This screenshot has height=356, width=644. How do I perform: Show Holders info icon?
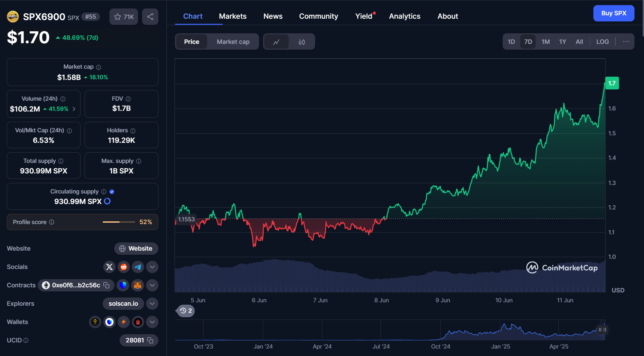[133, 131]
